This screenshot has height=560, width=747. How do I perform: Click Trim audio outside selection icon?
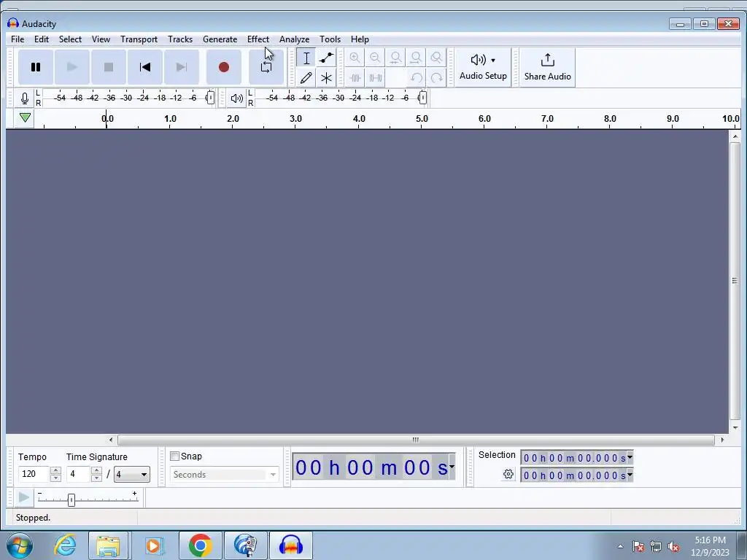[355, 77]
